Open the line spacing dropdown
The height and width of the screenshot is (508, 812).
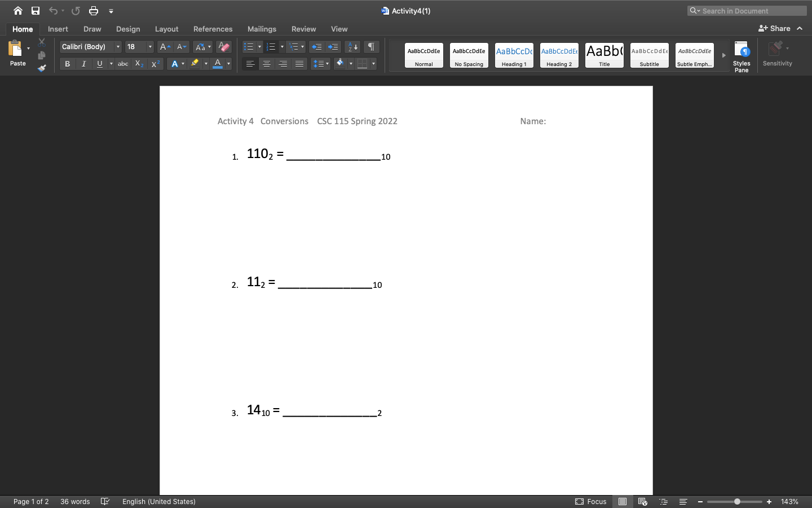point(320,64)
